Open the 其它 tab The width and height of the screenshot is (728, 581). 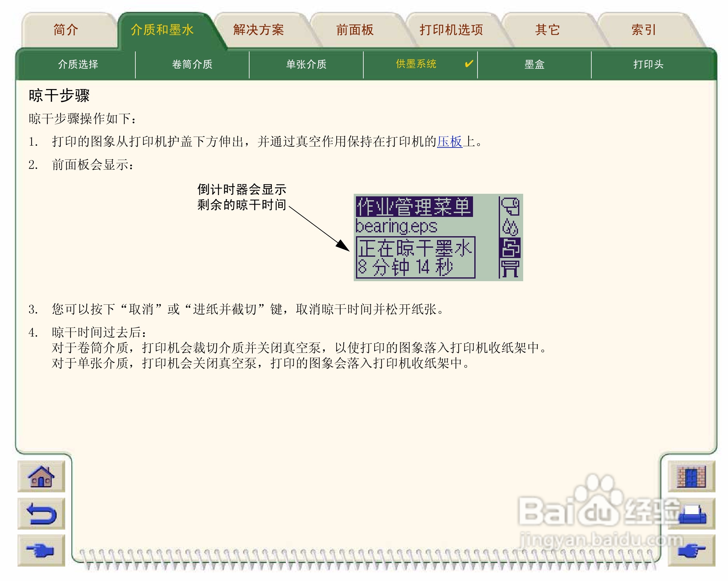(x=547, y=30)
